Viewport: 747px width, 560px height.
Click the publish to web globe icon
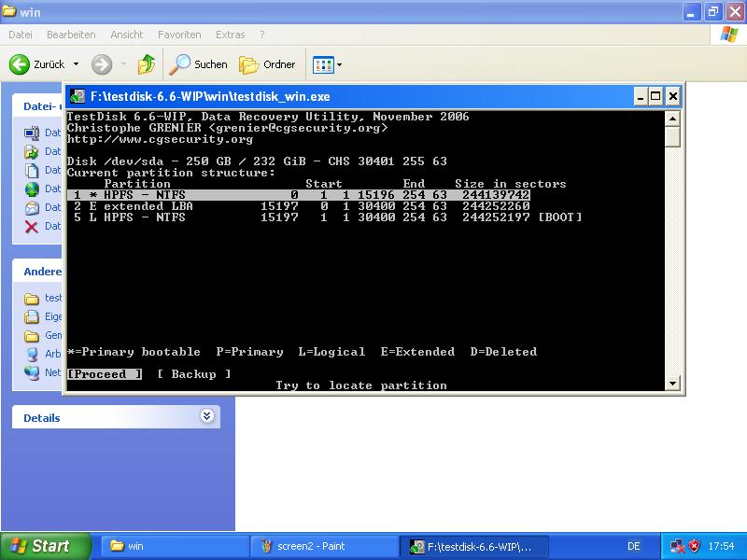point(32,189)
